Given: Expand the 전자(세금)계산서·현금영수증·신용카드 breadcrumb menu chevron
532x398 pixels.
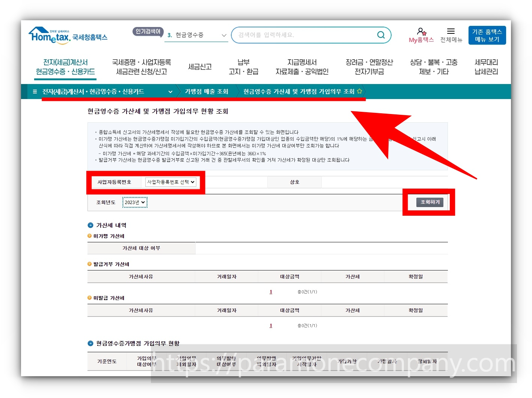Looking at the screenshot, I should 170,91.
